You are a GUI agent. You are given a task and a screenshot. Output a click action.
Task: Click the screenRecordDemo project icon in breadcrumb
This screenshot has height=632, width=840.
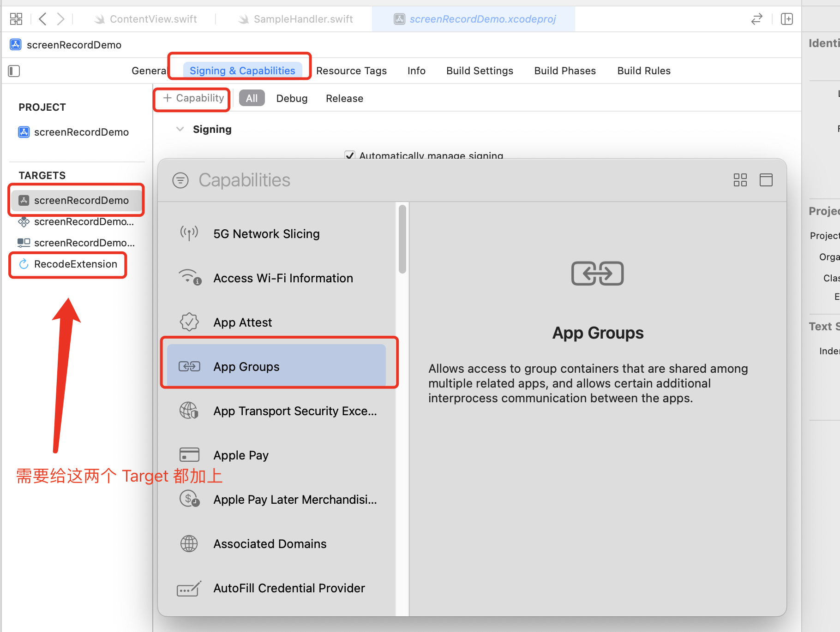16,45
